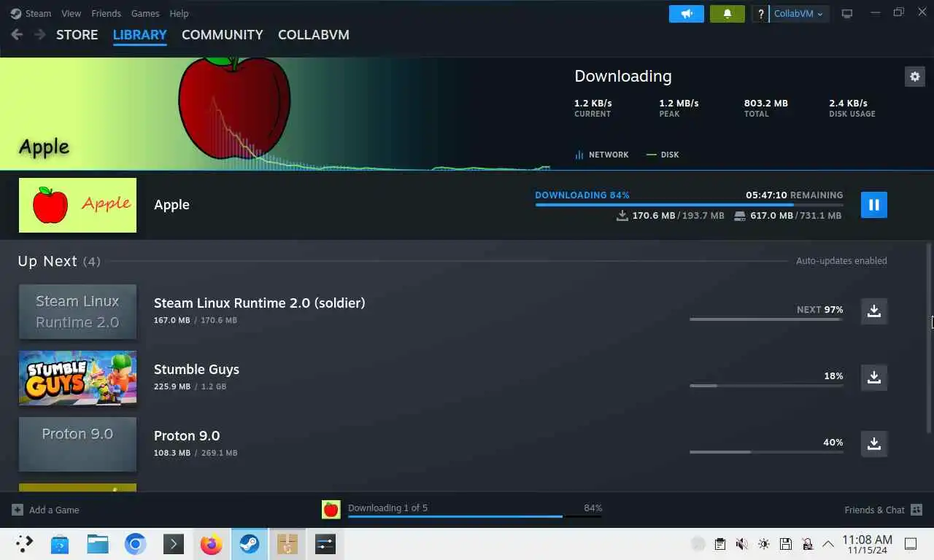Toggle the NETWORK graph legend

tap(601, 155)
